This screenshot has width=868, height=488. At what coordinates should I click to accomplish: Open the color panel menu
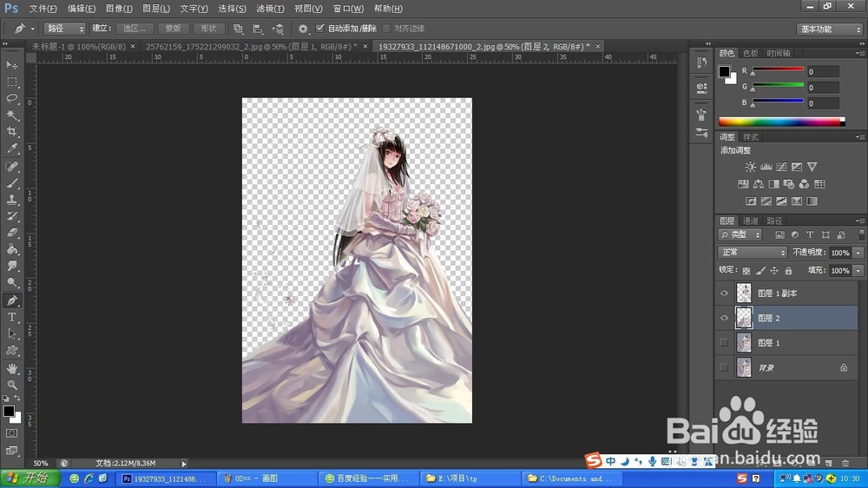point(859,53)
